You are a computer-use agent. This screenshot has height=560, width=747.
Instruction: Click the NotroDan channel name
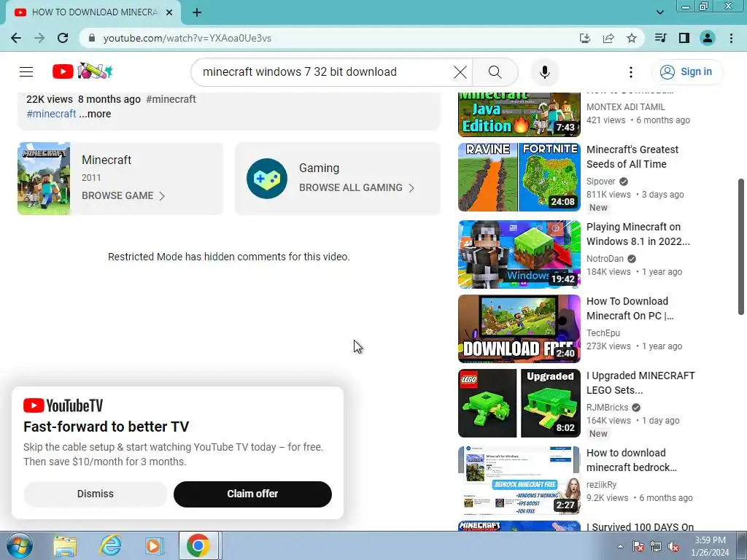coord(605,259)
